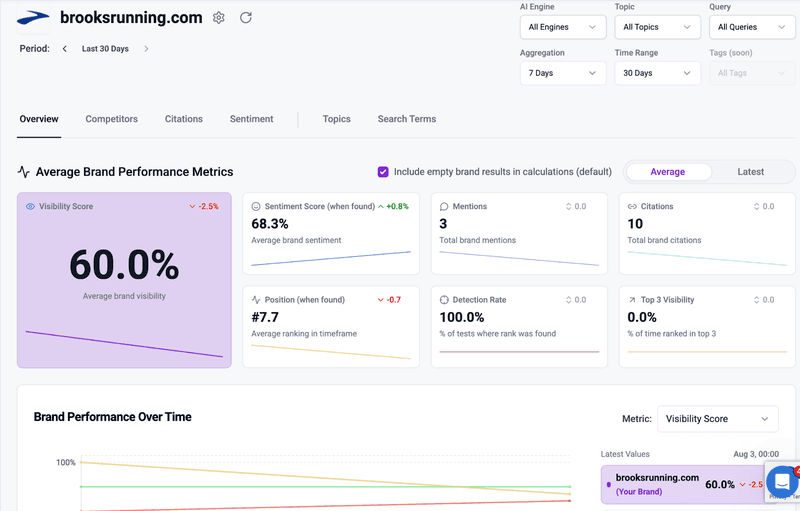The width and height of the screenshot is (800, 511).
Task: Click the purple brand color dot
Action: 608,484
